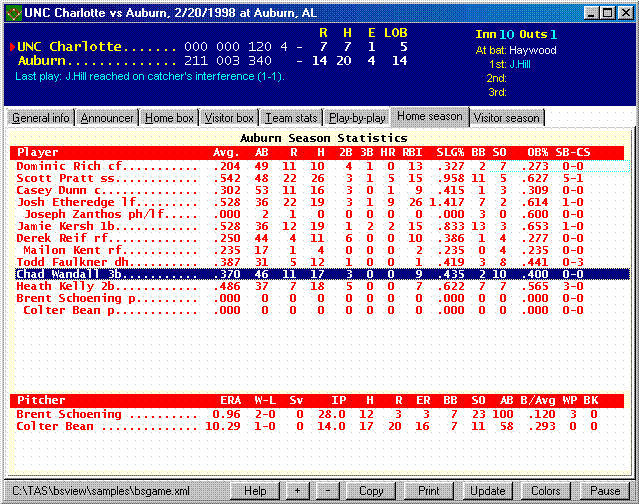This screenshot has height=504, width=639.
Task: Click the Print button
Action: pos(428,491)
